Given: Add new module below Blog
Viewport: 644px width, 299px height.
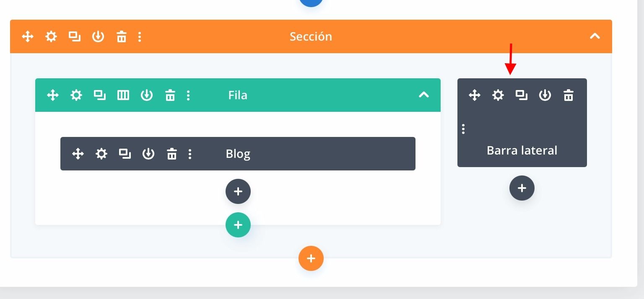Looking at the screenshot, I should (x=238, y=192).
